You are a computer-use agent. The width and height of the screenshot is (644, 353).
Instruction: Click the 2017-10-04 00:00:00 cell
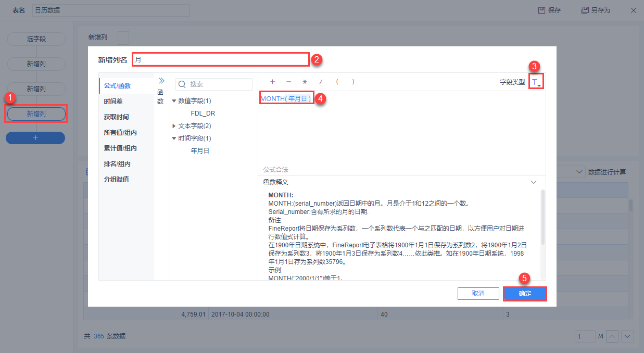click(x=293, y=314)
